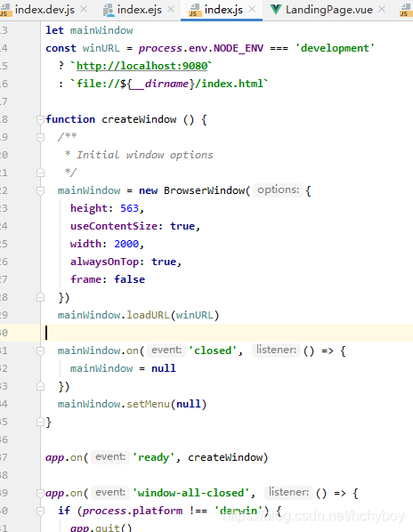
Task: Click the 'development' string literal
Action: pyautogui.click(x=335, y=48)
